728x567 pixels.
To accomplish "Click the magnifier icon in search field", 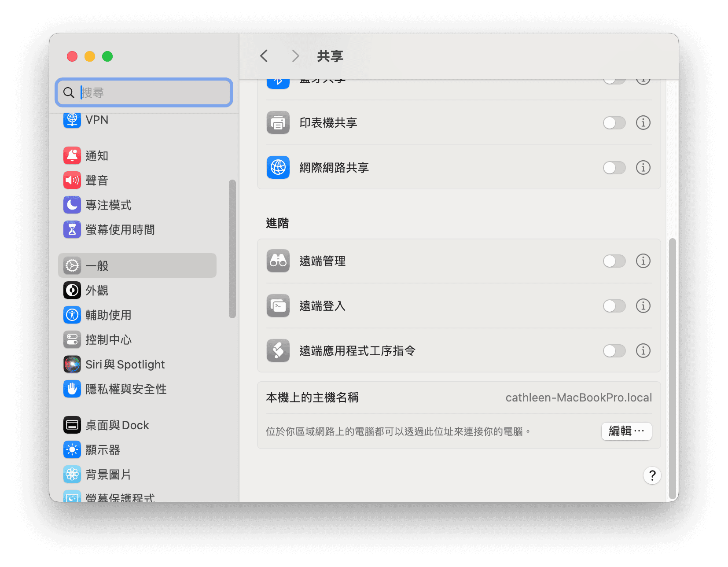I will (x=69, y=92).
